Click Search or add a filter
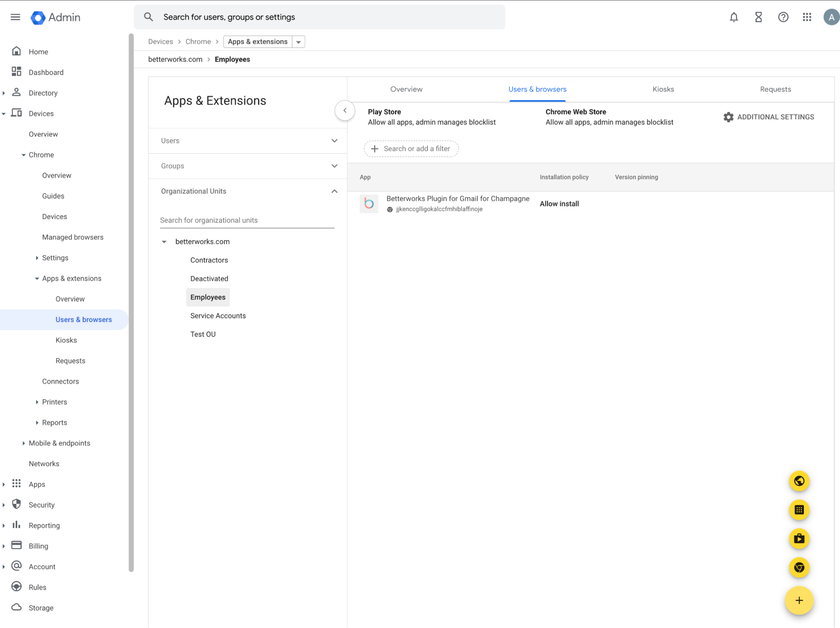The height and width of the screenshot is (628, 840). 411,149
